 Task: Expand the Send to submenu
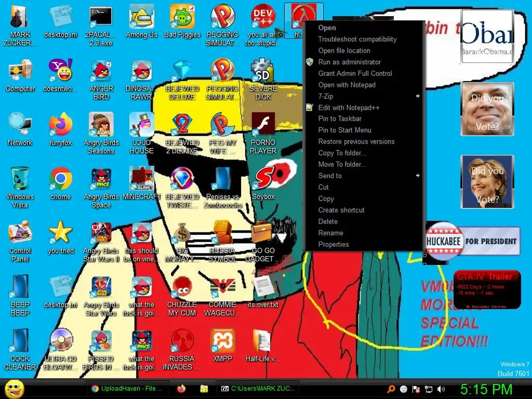[x=364, y=176]
